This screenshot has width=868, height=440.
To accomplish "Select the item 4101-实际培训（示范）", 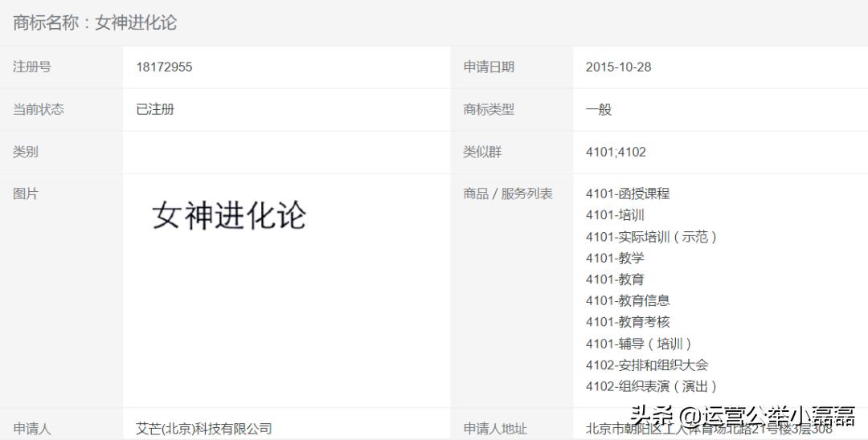I will (651, 237).
